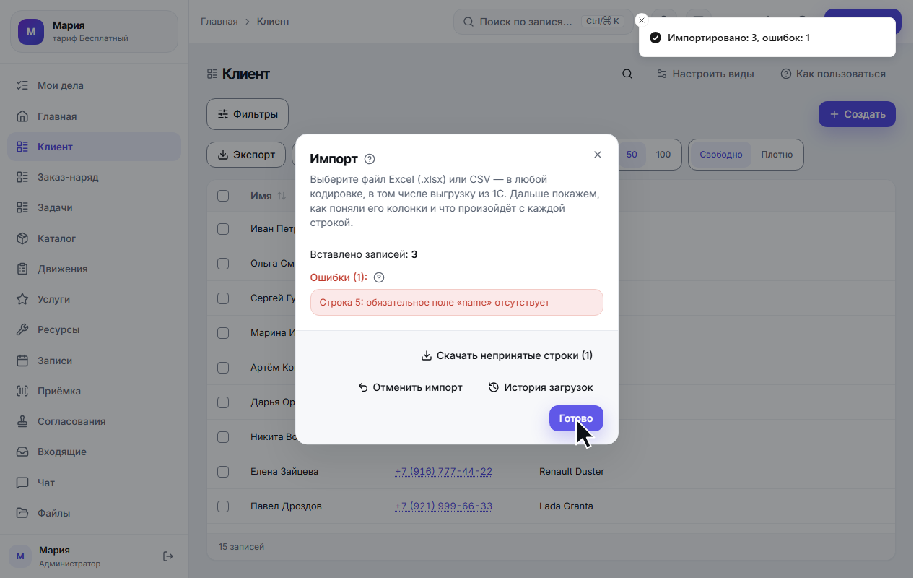Toggle the select-all checkbox in table header

pyautogui.click(x=223, y=196)
